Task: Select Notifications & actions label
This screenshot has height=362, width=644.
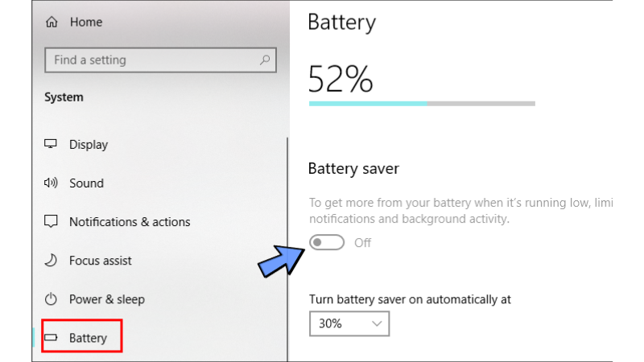Action: 130,222
